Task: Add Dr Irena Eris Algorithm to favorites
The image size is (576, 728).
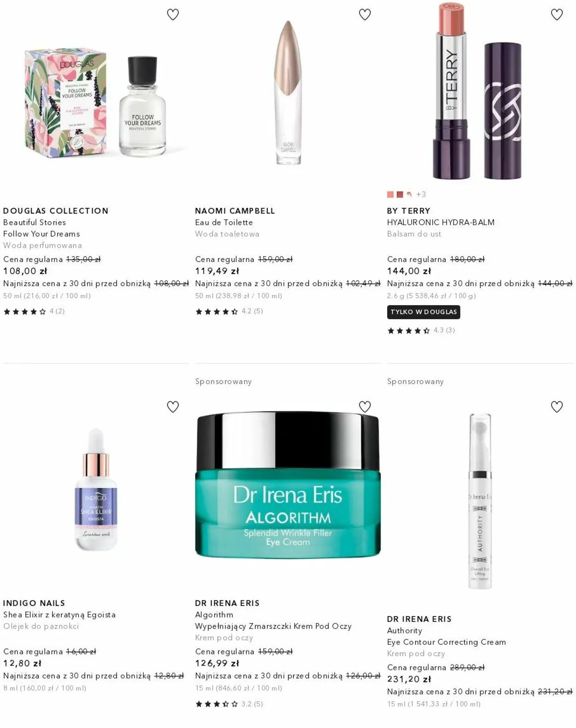Action: 365,407
